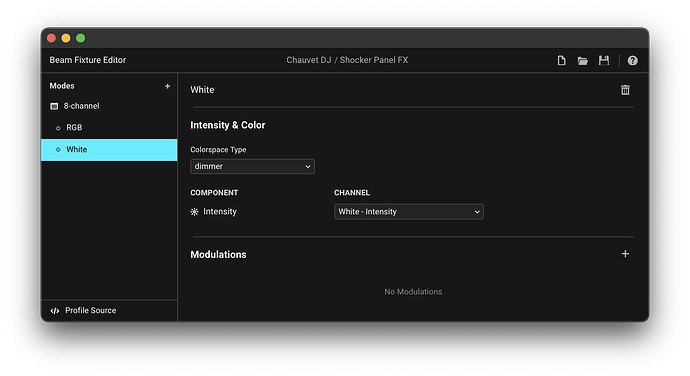Open the White - Intensity channel dropdown

click(x=408, y=212)
